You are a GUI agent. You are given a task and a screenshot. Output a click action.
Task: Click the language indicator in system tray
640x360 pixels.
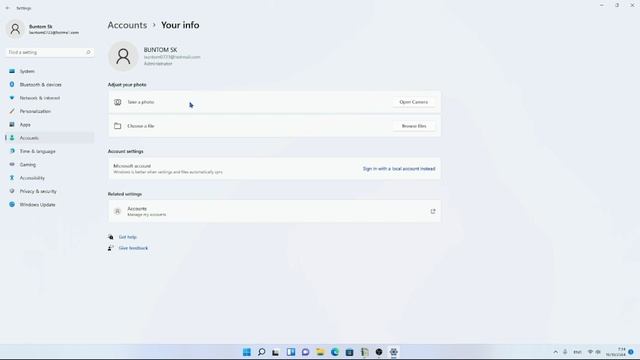tap(578, 352)
